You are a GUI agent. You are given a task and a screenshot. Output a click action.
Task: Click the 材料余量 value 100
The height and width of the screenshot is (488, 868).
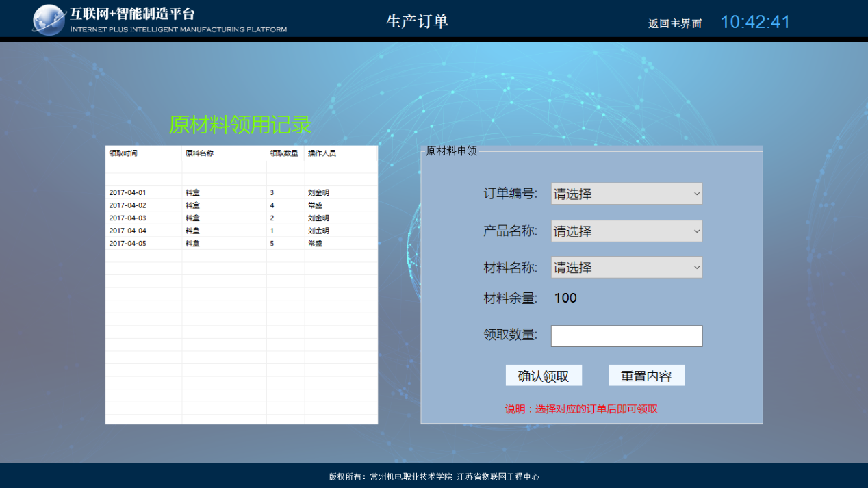tap(565, 298)
